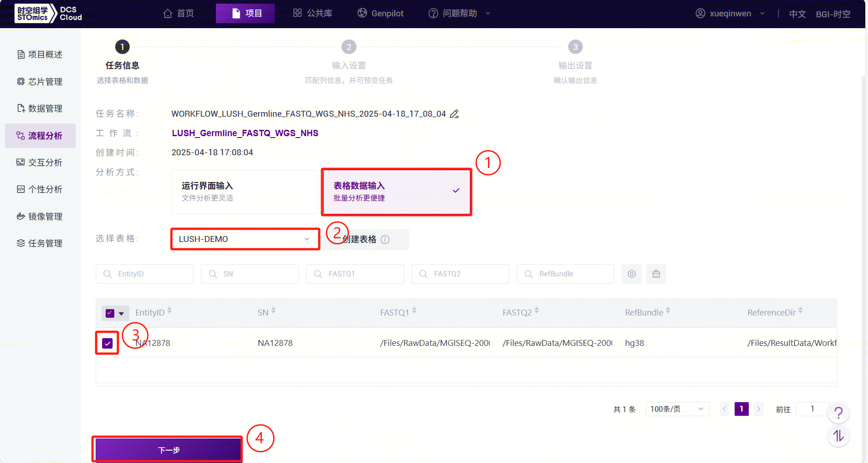Focus the SN search field
Image resolution: width=868 pixels, height=463 pixels.
point(250,274)
